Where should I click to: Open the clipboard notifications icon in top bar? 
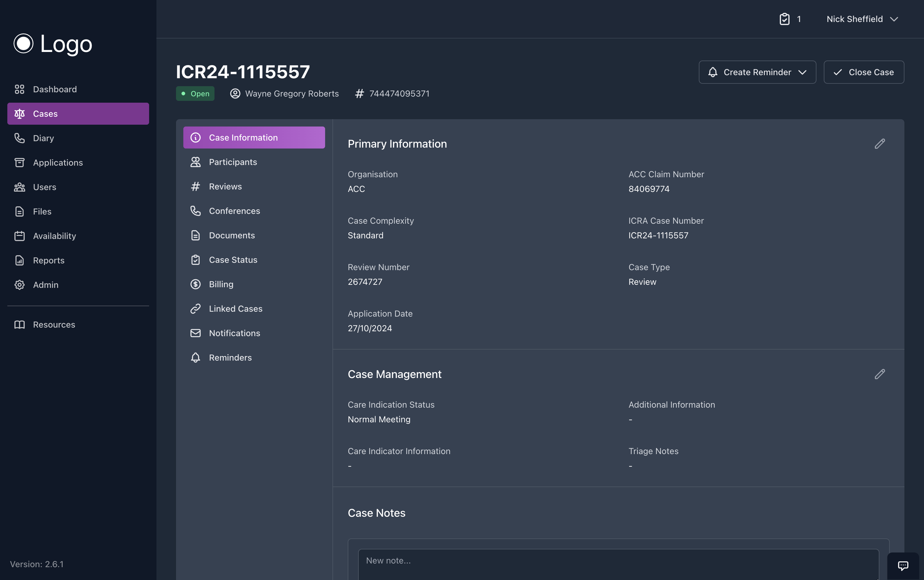[x=785, y=19]
